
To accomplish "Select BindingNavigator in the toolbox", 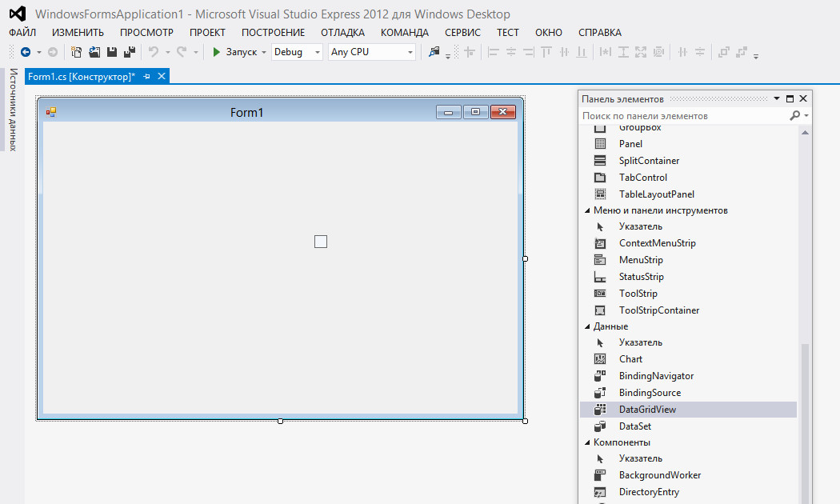I will (x=688, y=376).
